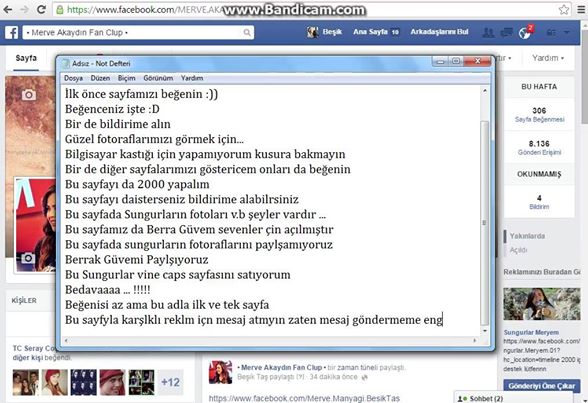Bookmark page with the star icon
588x403 pixels.
click(564, 9)
